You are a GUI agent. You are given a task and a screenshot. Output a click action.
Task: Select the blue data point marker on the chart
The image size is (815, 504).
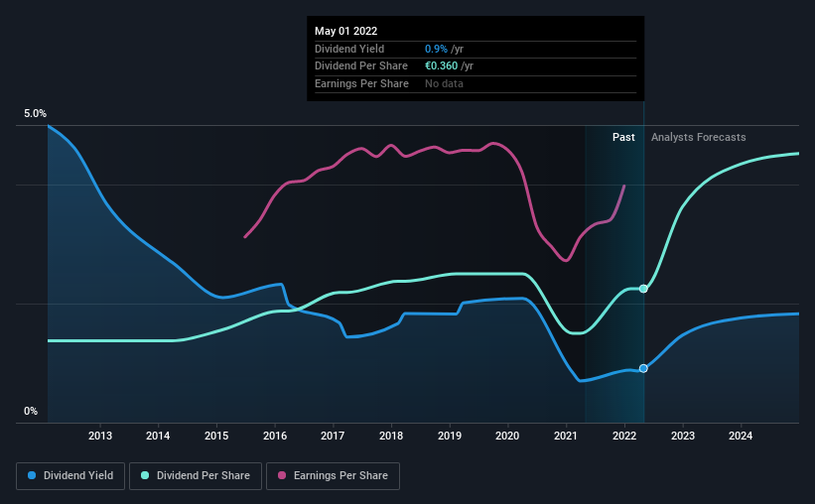point(643,368)
